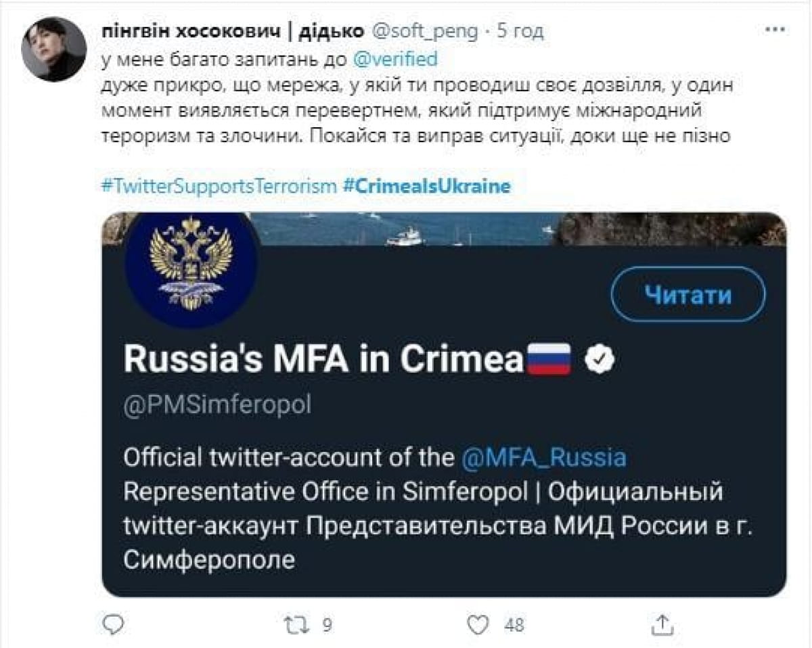Viewport: 812px width, 648px height.
Task: Open the tweet author's profile avatar
Action: point(54,50)
